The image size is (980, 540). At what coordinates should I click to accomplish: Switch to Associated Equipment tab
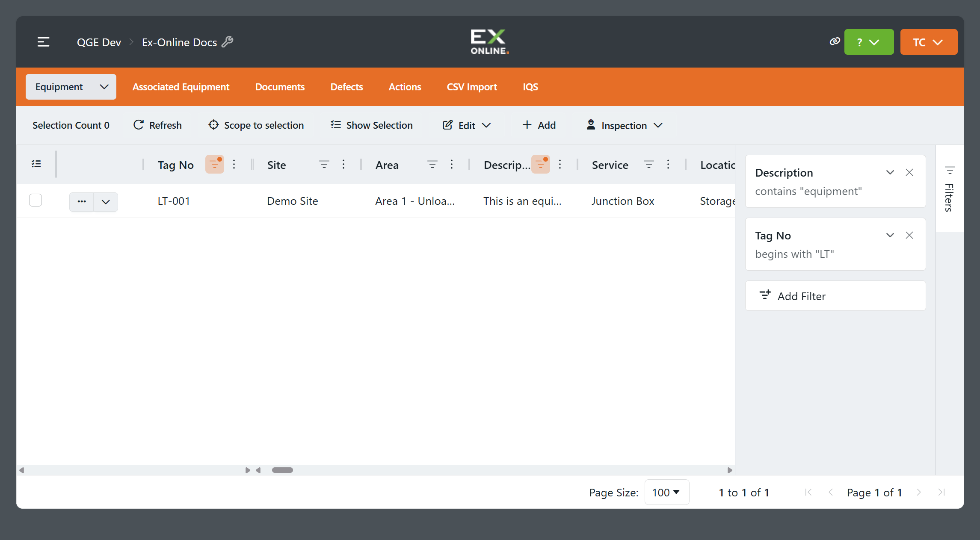(181, 87)
